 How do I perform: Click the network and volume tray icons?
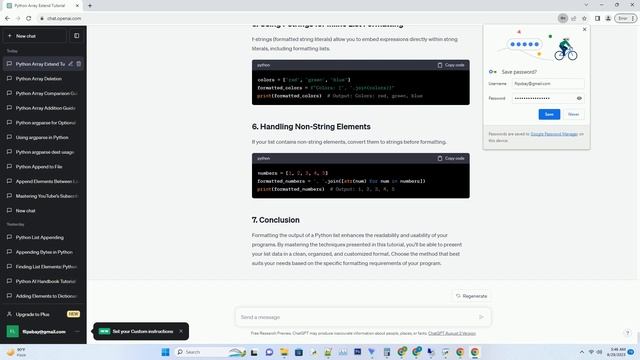pyautogui.click(x=595, y=352)
